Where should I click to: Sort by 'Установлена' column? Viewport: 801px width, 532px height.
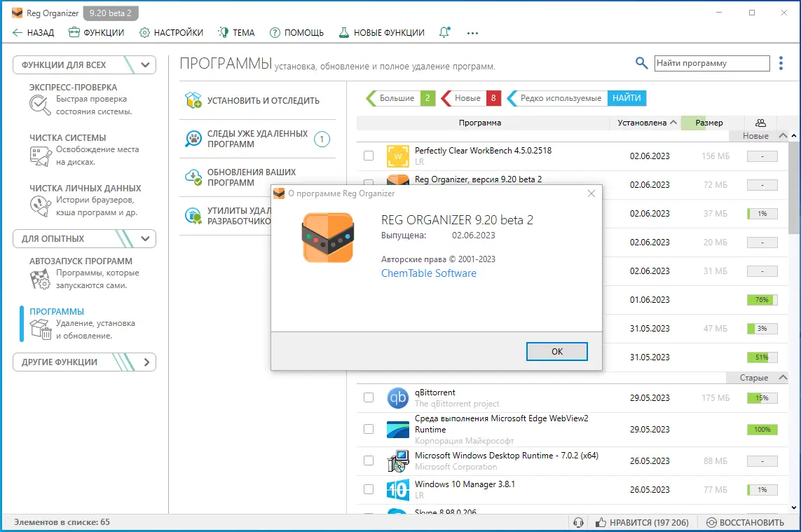pyautogui.click(x=645, y=123)
